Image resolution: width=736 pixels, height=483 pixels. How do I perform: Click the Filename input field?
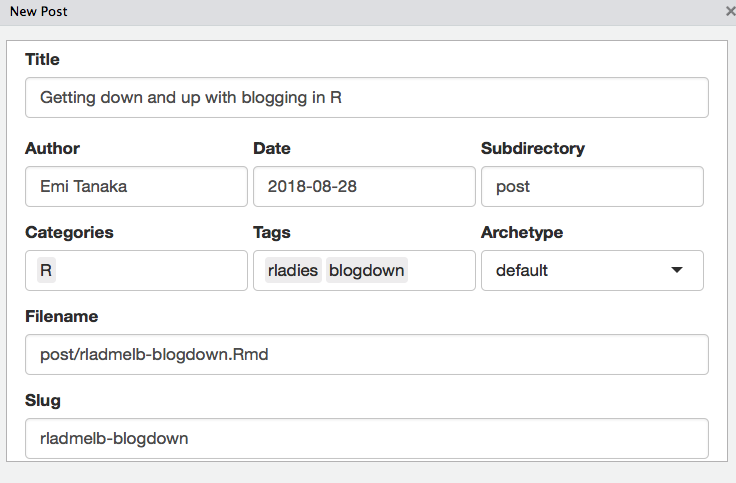tap(367, 354)
